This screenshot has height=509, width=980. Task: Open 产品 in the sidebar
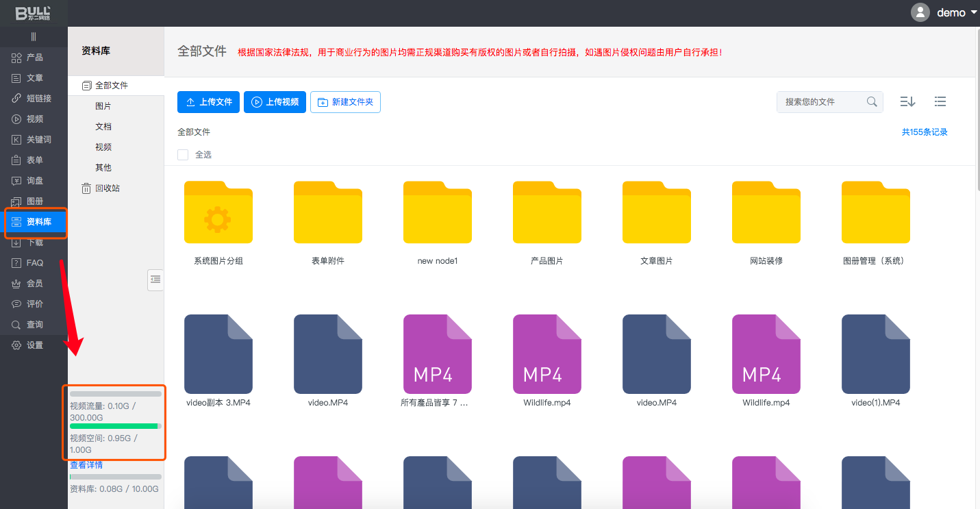(x=34, y=58)
